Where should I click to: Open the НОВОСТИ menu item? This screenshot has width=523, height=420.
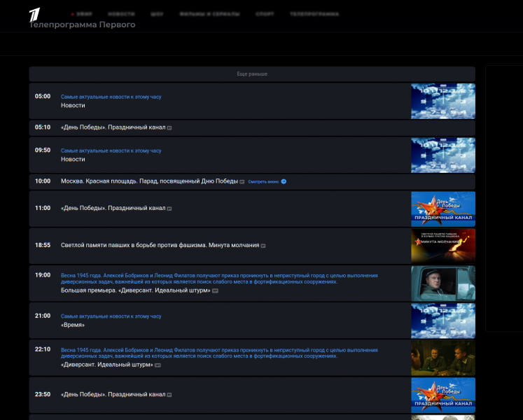(121, 14)
